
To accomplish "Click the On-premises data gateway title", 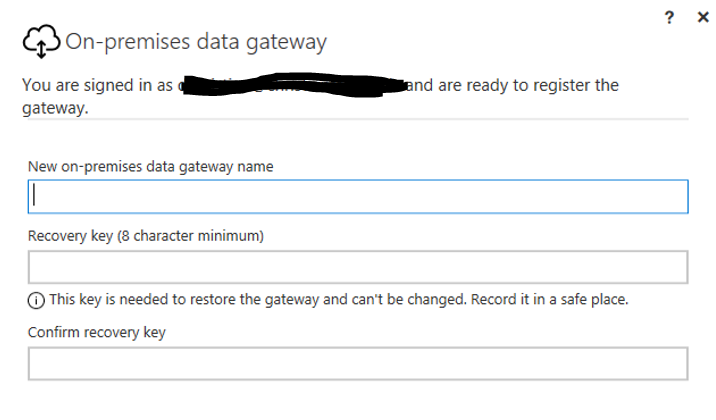I will tap(196, 42).
